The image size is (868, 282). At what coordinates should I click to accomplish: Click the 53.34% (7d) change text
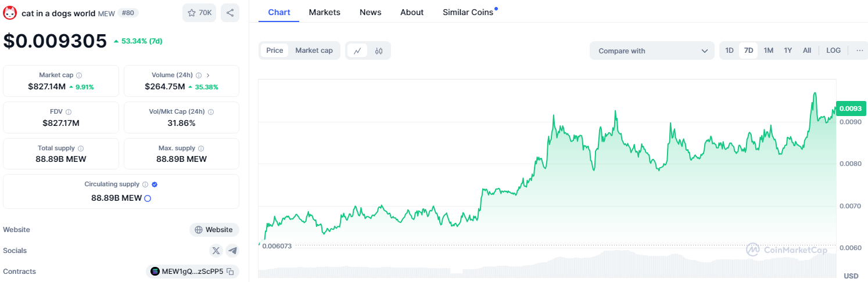tap(141, 41)
